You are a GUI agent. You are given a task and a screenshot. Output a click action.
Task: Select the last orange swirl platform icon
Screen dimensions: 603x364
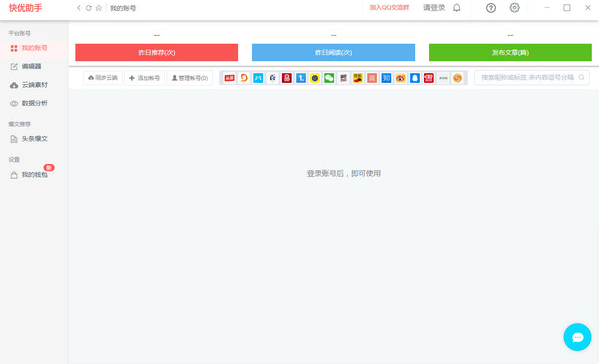pos(457,78)
